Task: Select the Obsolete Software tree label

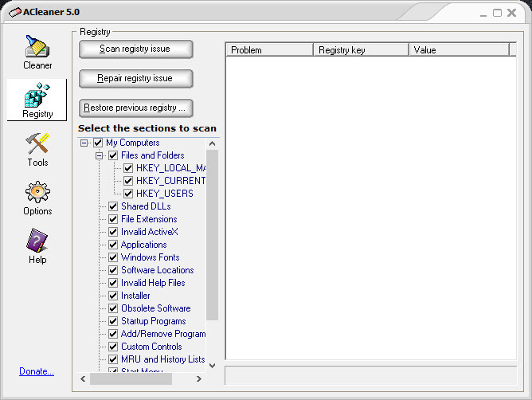Action: 156,308
